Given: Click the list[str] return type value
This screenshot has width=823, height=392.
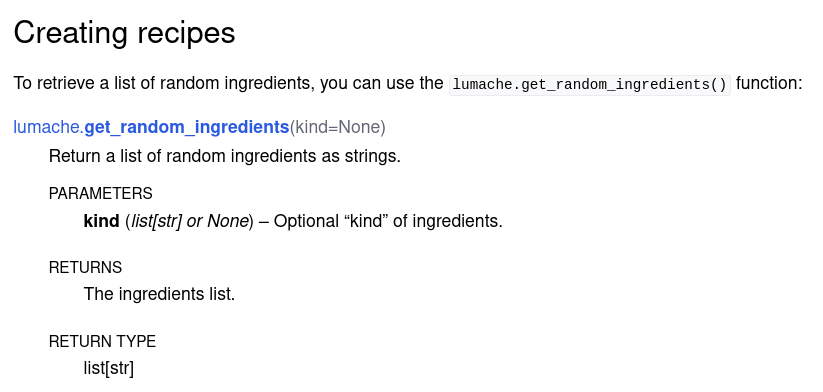Looking at the screenshot, I should (109, 368).
